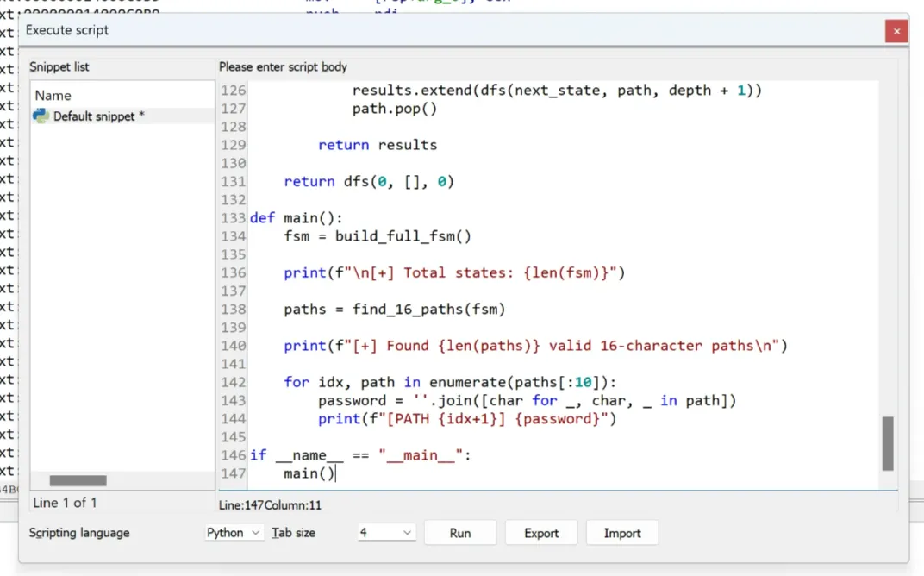This screenshot has width=924, height=576.
Task: Click the script editor vertical scrollbar thumb
Action: click(x=888, y=443)
